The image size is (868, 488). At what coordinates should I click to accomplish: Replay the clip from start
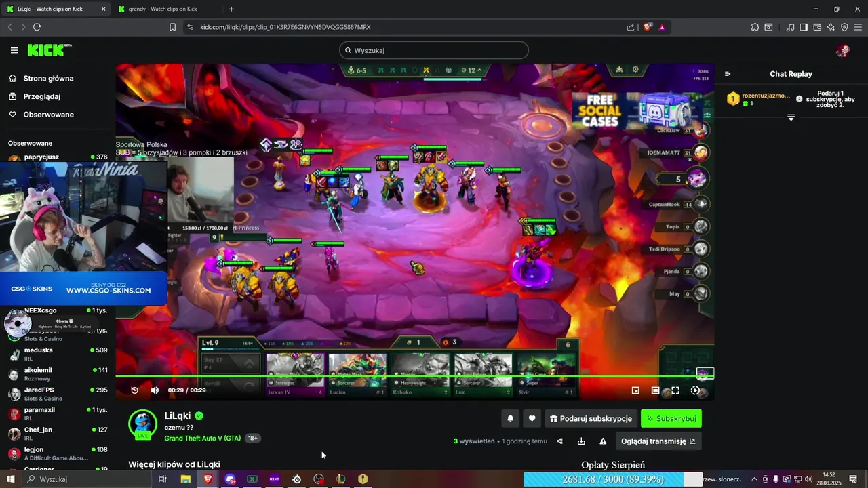[x=134, y=390]
